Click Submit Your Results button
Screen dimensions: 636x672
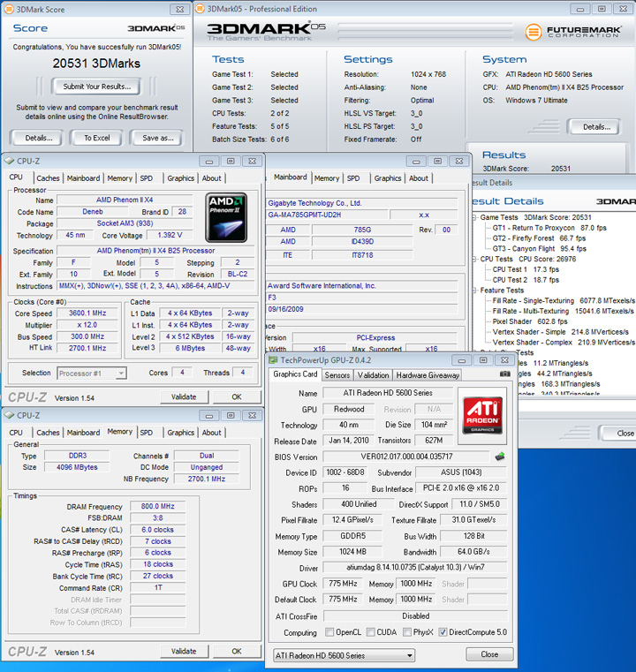click(97, 87)
